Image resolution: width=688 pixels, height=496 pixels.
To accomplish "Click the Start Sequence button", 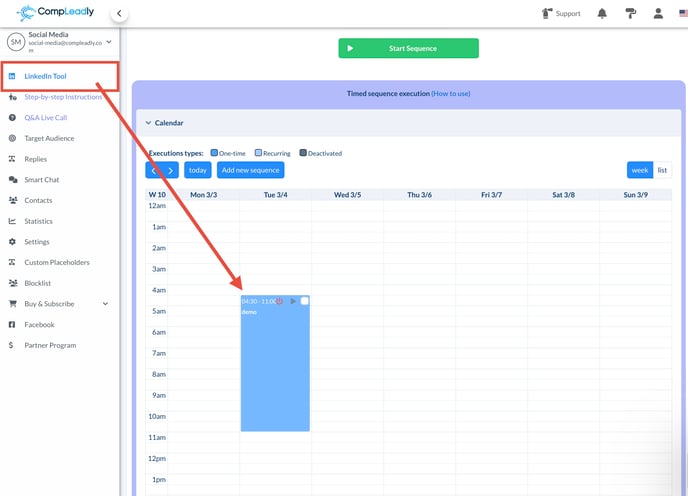I will coord(408,48).
